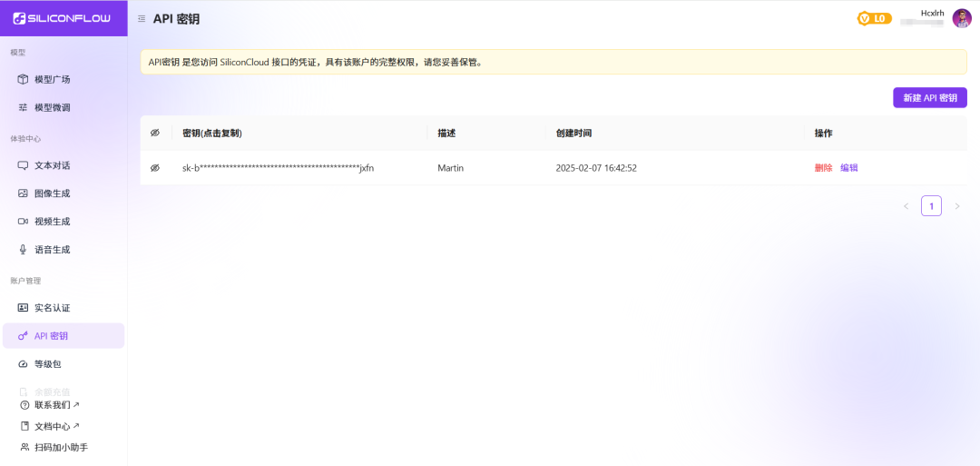Click the cube icon beside 模型广场
This screenshot has height=466, width=980.
click(x=23, y=79)
